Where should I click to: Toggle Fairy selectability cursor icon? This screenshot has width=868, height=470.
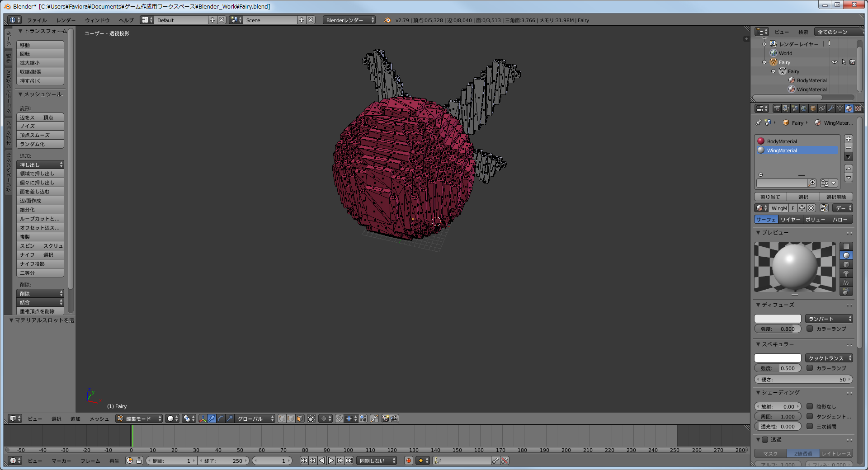coord(844,62)
